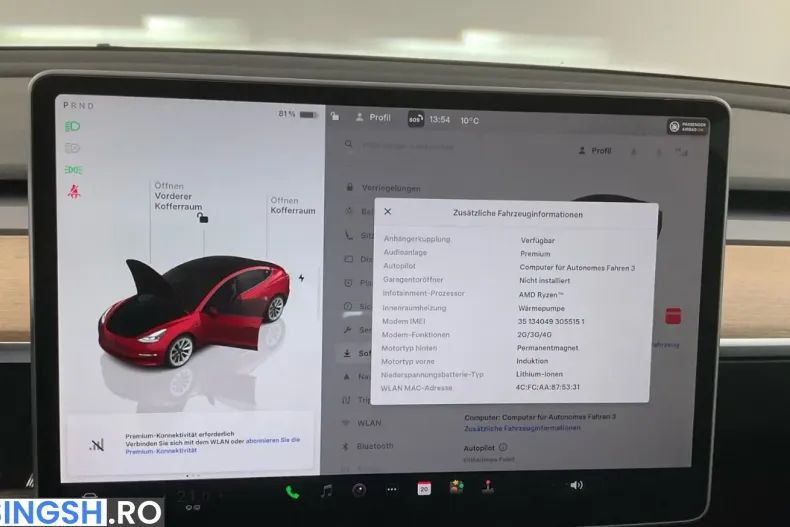Open the Navigation menu with arrow icon
This screenshot has width=790, height=527.
(357, 376)
